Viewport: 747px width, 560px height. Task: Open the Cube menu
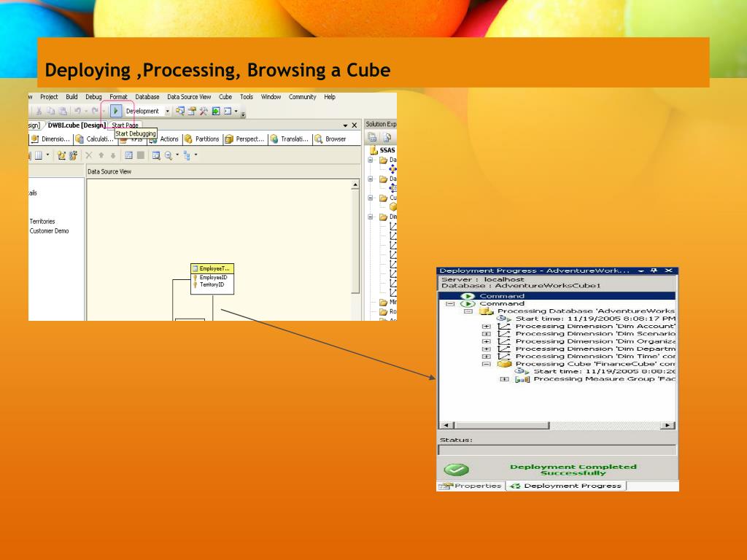point(225,97)
